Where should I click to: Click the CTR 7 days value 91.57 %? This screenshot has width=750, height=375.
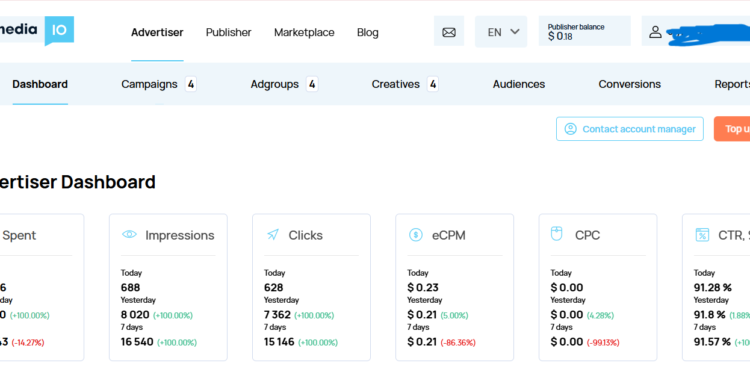[713, 342]
